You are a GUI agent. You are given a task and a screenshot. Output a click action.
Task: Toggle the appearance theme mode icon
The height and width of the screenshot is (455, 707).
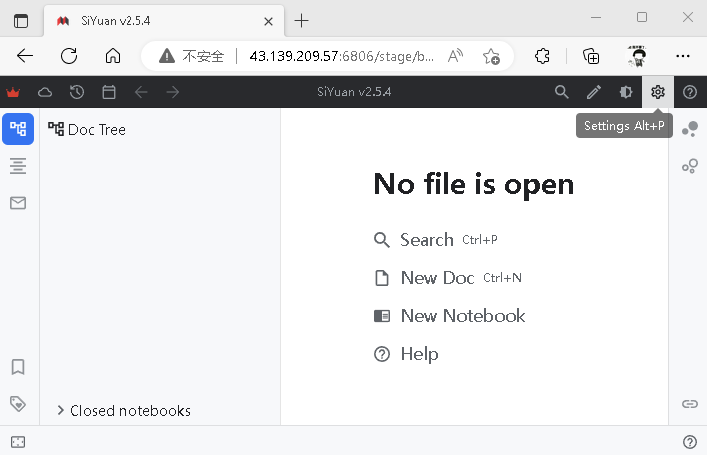tap(625, 92)
